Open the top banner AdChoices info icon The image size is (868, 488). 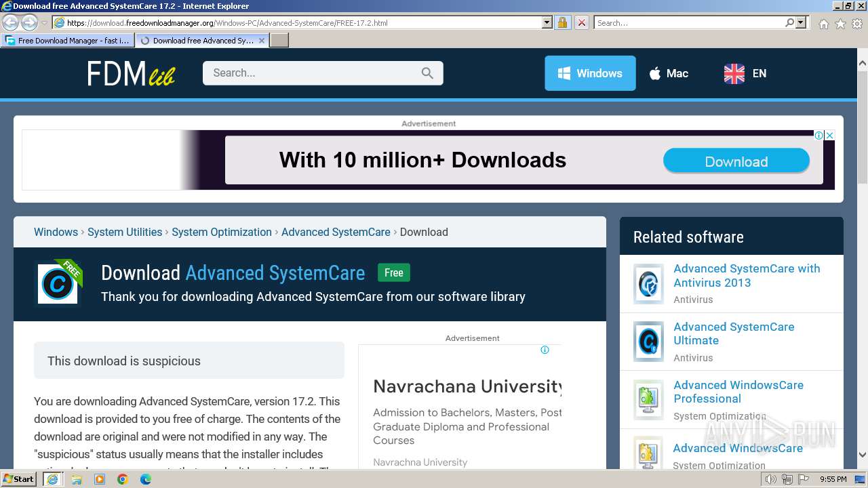818,135
